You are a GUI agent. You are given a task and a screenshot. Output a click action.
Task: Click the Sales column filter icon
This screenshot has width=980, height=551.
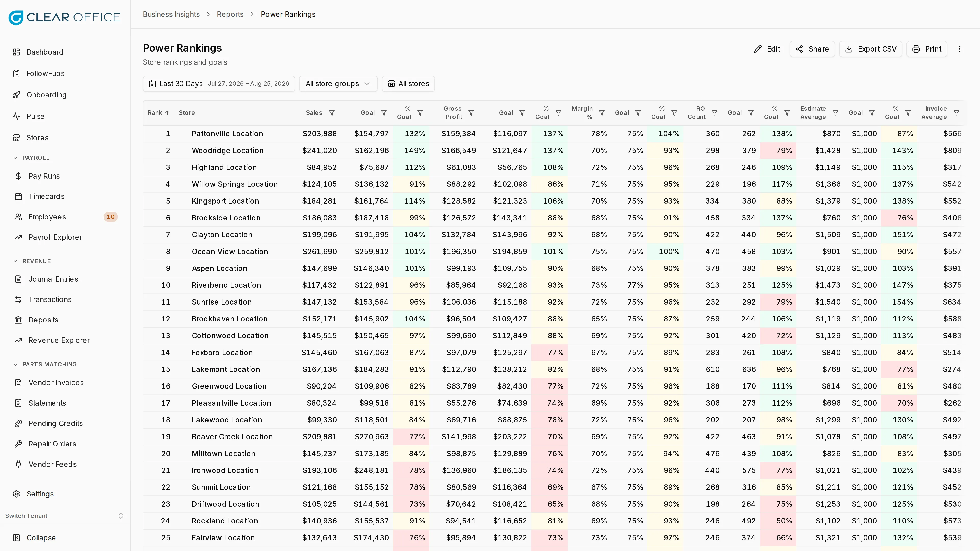(332, 113)
